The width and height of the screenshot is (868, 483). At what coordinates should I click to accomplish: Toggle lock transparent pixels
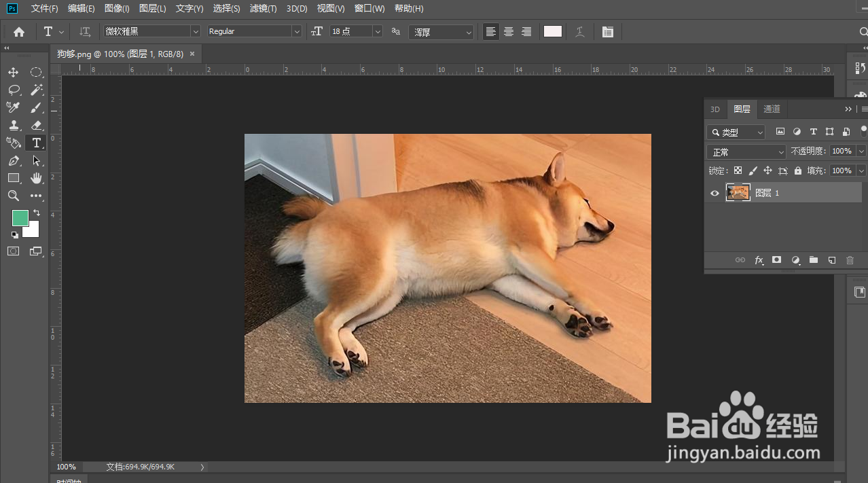tap(738, 171)
